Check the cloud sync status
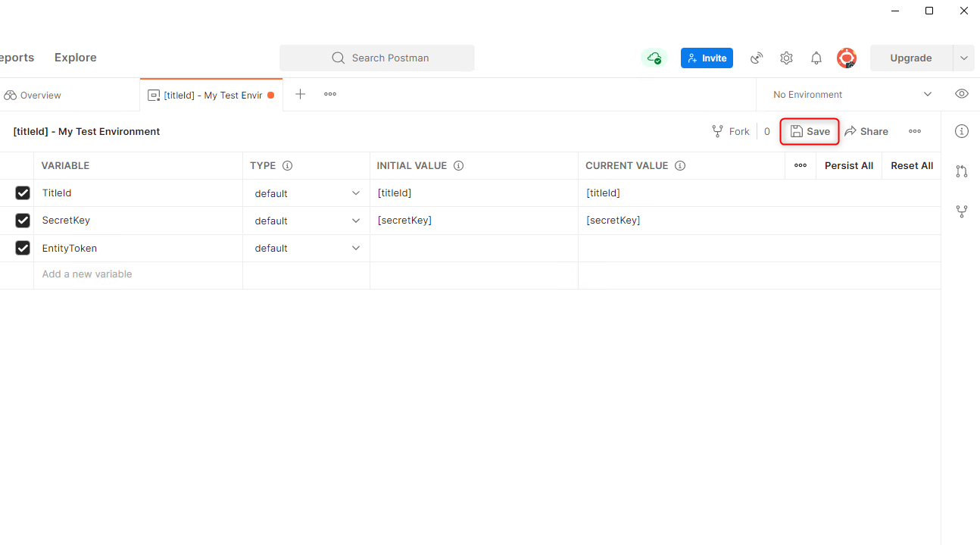980x545 pixels. 653,58
